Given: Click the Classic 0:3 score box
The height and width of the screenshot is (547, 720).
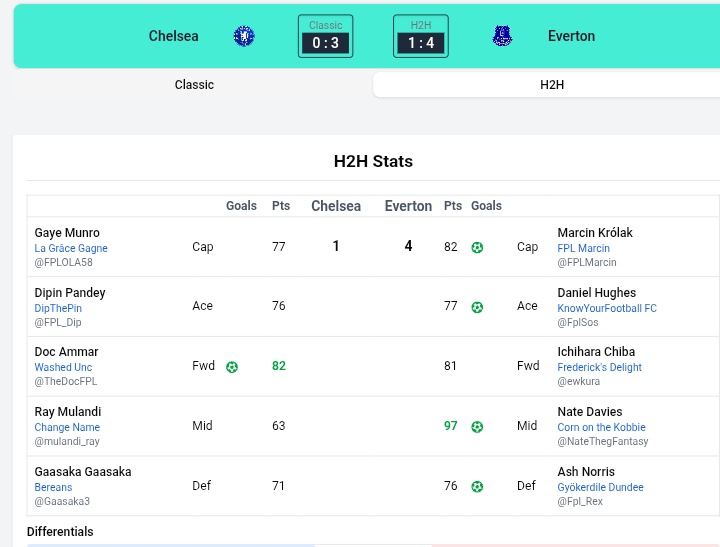Looking at the screenshot, I should (326, 36).
